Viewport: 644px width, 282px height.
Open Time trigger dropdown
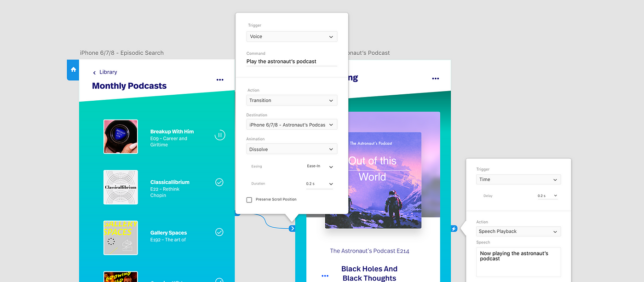point(518,179)
